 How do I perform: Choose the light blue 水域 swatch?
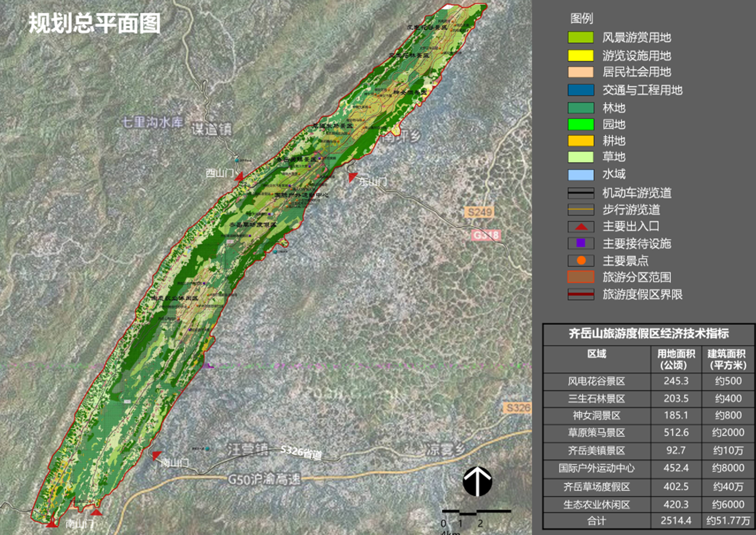pos(580,175)
